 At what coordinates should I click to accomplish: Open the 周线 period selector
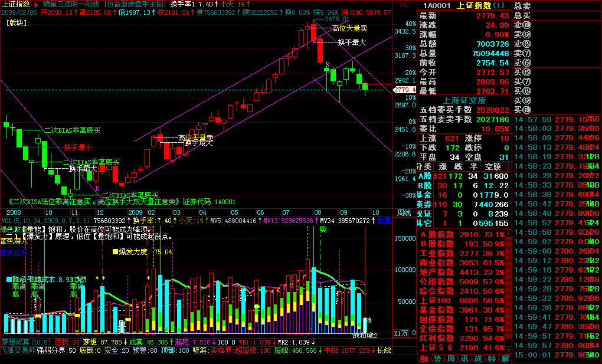pos(404,212)
